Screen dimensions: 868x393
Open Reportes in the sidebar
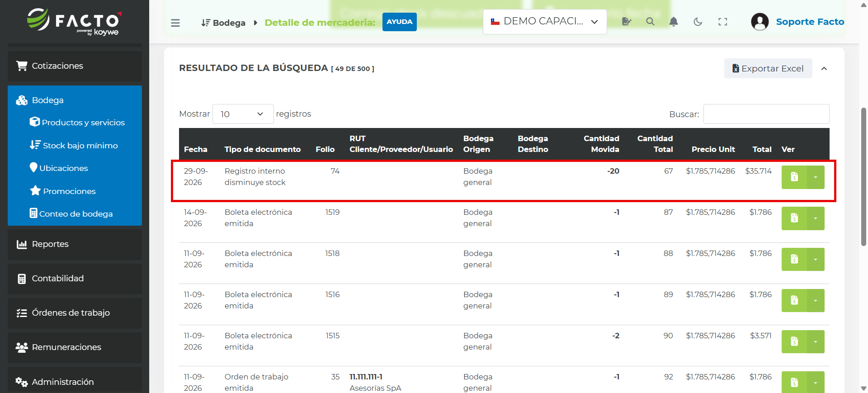coord(75,244)
